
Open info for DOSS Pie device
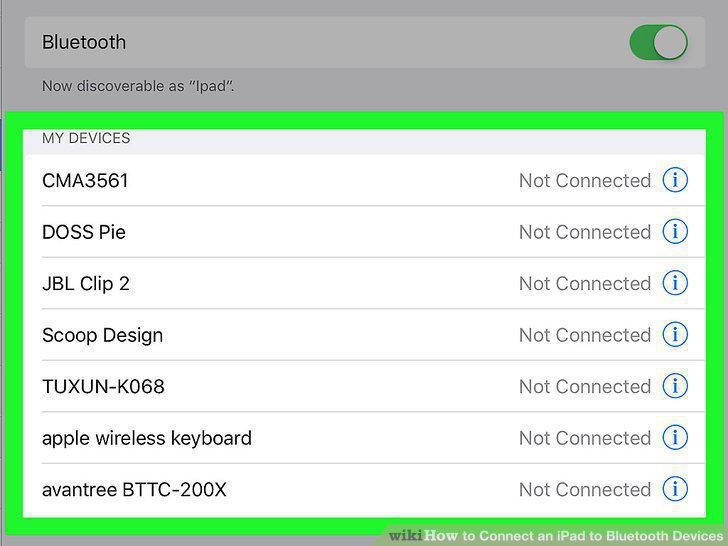pos(675,231)
